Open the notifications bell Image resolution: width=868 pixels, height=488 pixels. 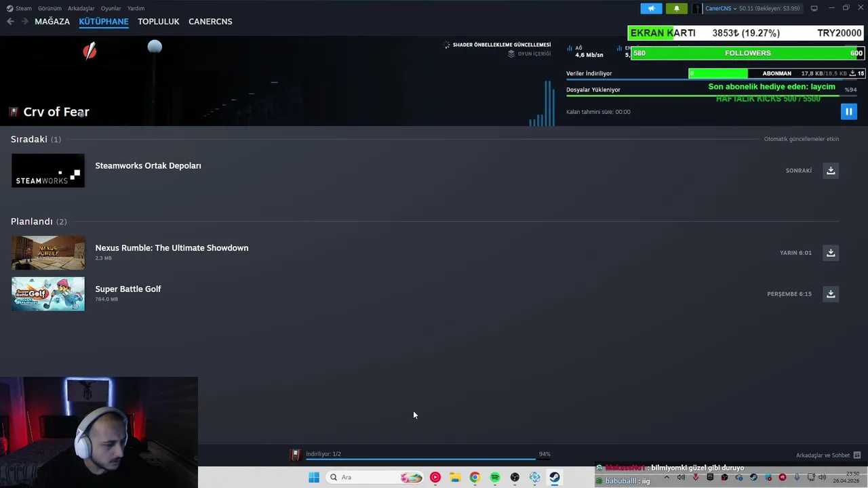[x=676, y=8]
